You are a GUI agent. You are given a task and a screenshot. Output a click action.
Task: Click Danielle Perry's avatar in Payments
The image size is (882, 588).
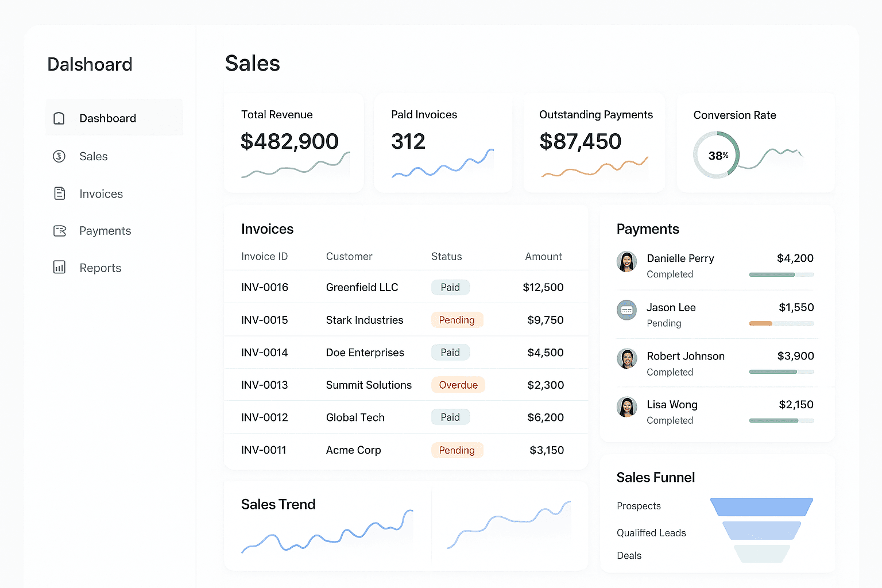626,261
